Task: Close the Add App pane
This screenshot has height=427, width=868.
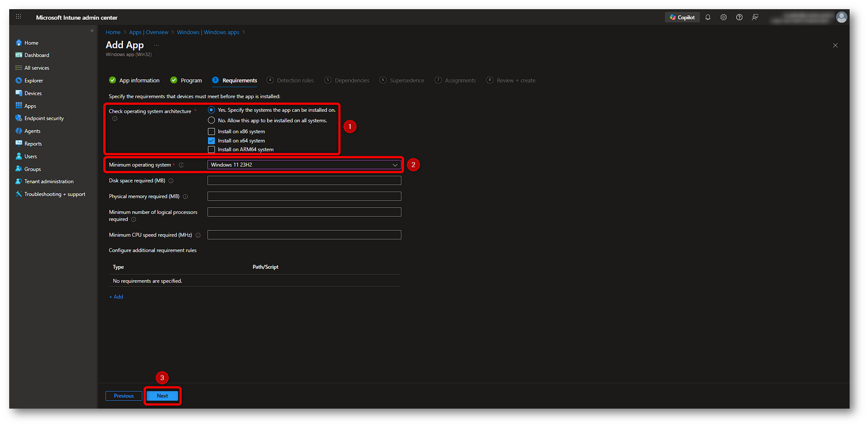Action: pos(835,46)
